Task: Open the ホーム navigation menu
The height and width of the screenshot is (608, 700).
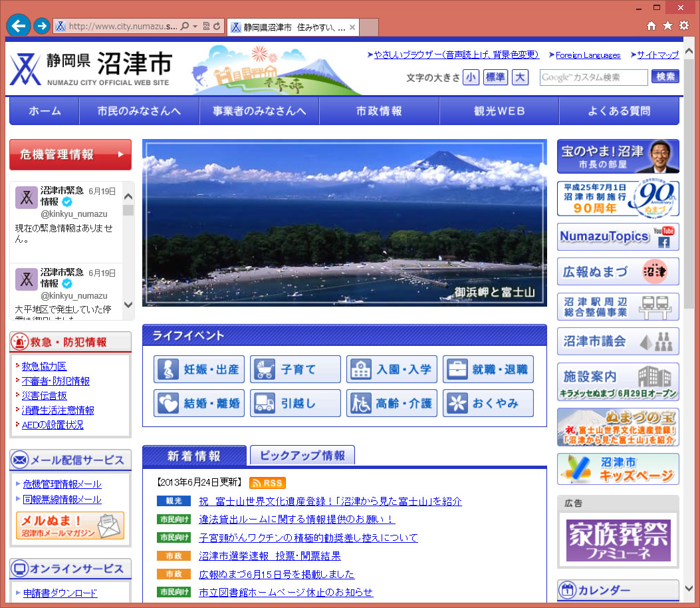Action: click(45, 111)
